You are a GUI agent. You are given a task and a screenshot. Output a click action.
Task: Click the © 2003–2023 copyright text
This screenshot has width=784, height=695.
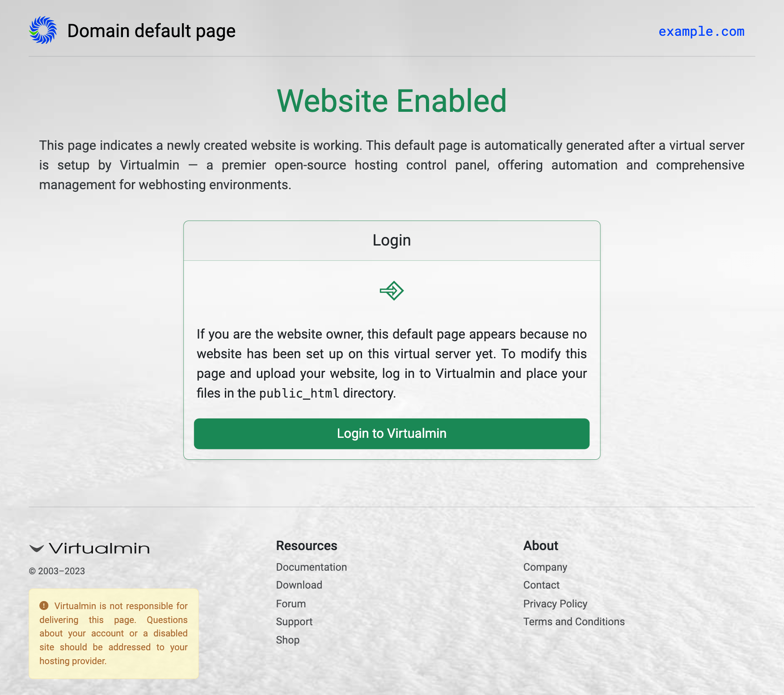pos(57,571)
